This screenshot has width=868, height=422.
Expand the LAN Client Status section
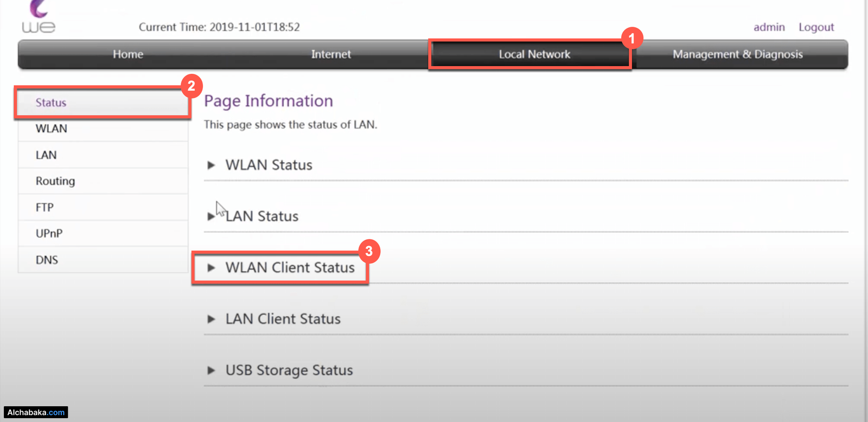click(x=283, y=319)
